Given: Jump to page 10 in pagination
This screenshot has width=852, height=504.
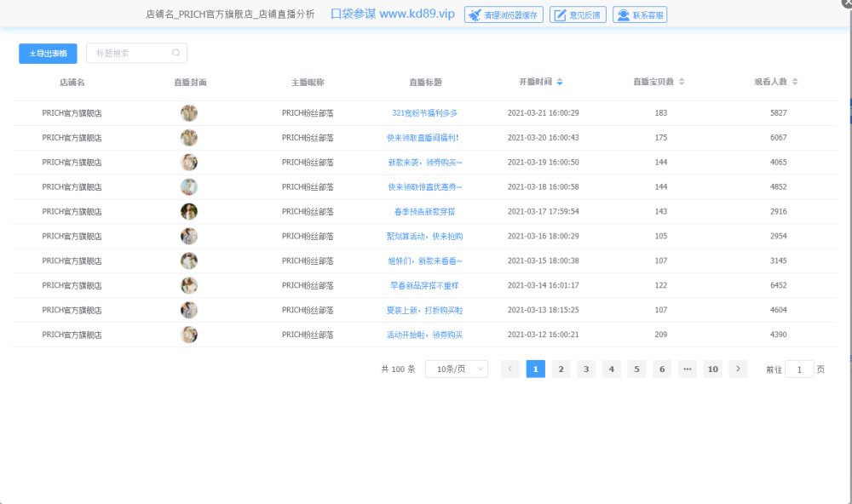Looking at the screenshot, I should pos(712,369).
